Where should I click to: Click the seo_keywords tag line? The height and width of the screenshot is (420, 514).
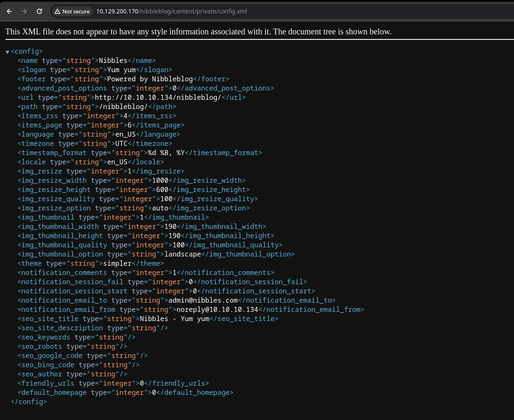pyautogui.click(x=76, y=337)
